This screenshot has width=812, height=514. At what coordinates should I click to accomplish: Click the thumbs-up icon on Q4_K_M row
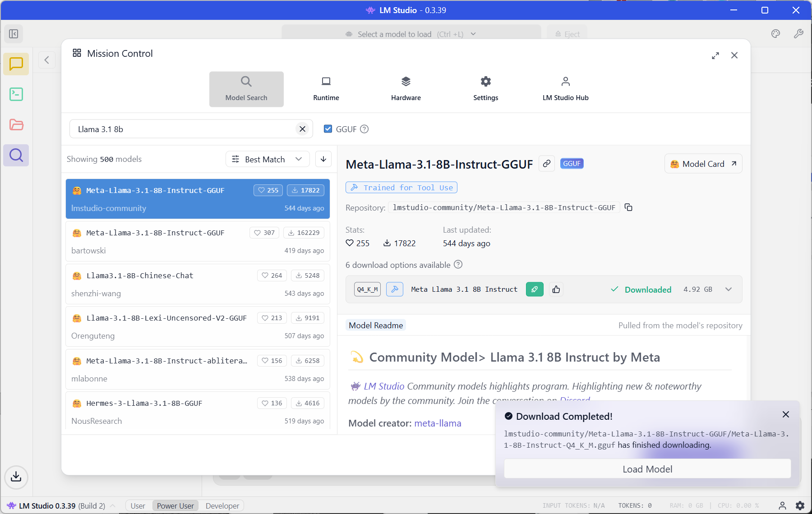[x=556, y=289]
